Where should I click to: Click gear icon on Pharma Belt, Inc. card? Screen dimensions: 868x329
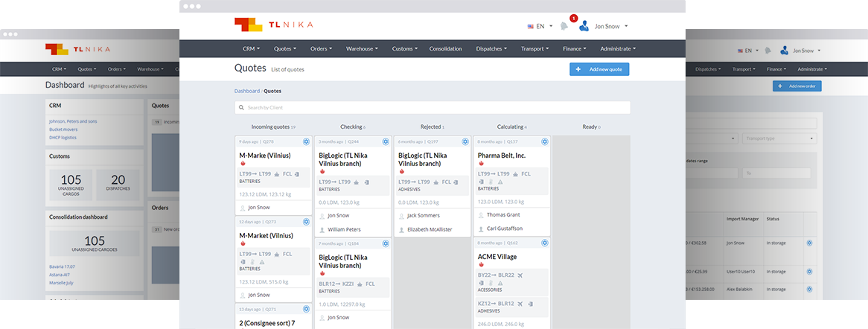coord(544,141)
